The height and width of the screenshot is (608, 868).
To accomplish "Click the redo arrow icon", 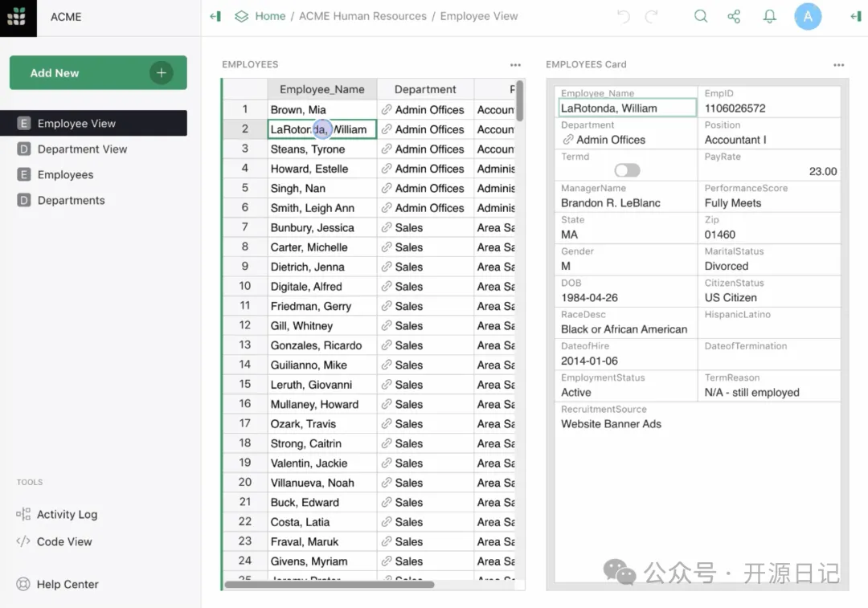I will click(652, 16).
